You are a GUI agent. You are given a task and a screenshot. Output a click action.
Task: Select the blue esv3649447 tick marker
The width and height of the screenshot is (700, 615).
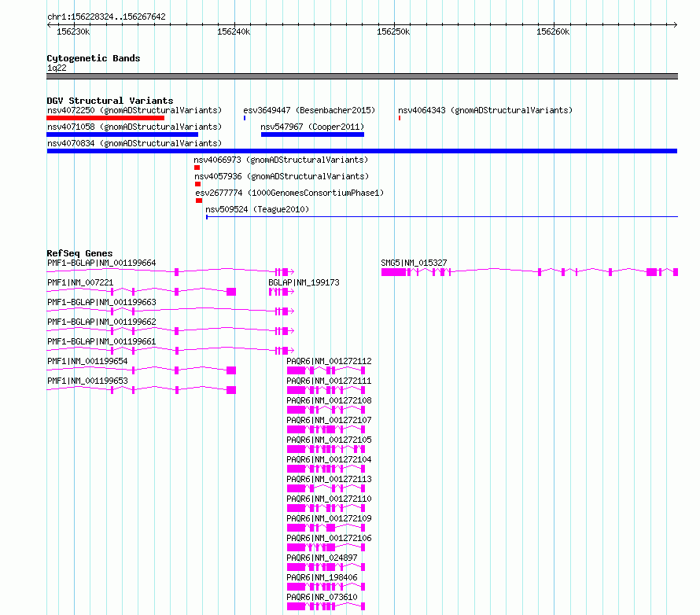coord(245,118)
